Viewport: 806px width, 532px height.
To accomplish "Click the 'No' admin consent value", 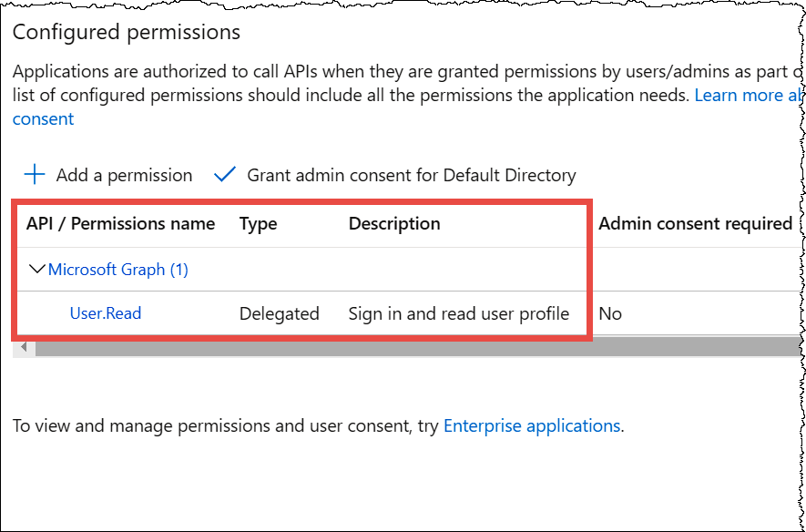I will pos(610,313).
